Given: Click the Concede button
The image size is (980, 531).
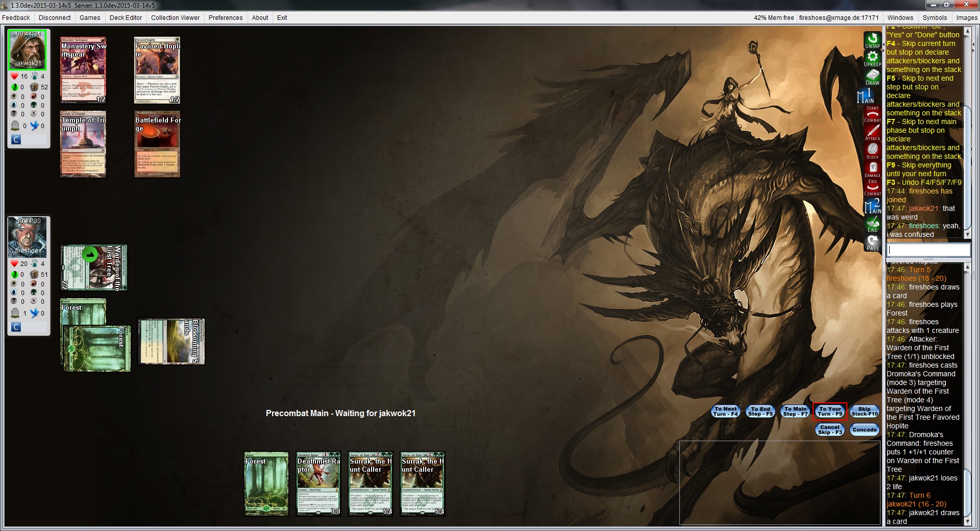Looking at the screenshot, I should pos(865,430).
